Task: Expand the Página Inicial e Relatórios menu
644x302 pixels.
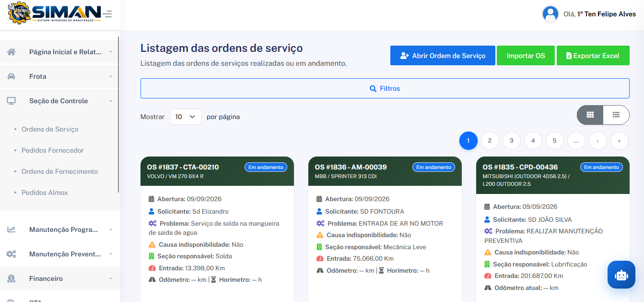Action: (59, 52)
